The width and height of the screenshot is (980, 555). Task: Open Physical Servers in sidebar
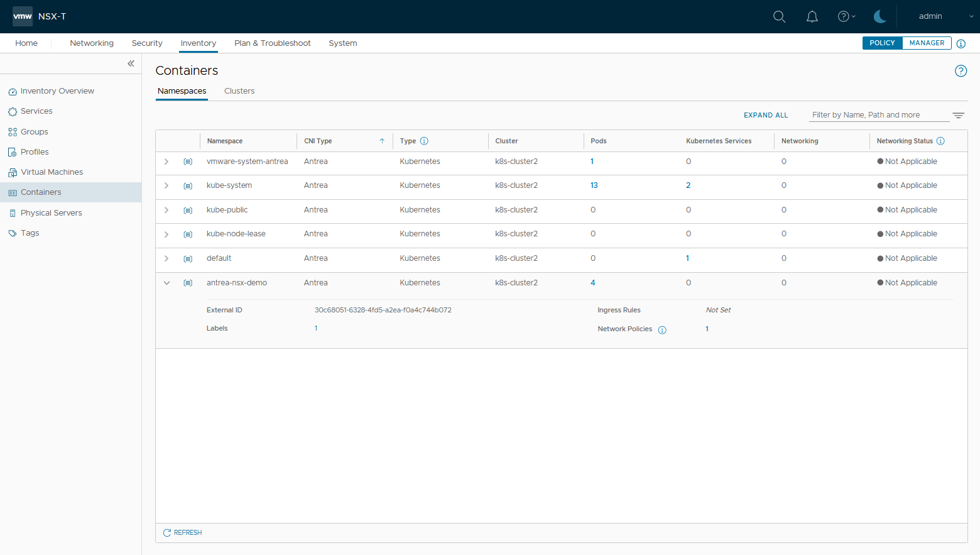coord(51,213)
